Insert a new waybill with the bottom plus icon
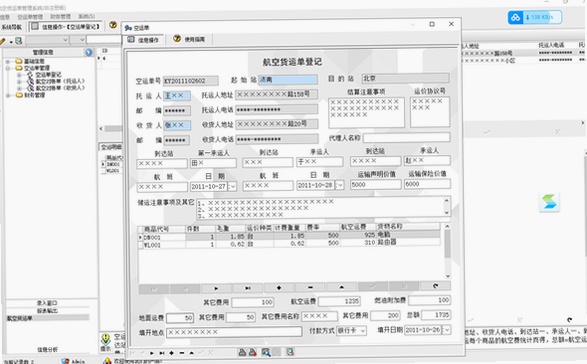This screenshot has width=587, height=364. point(171,353)
